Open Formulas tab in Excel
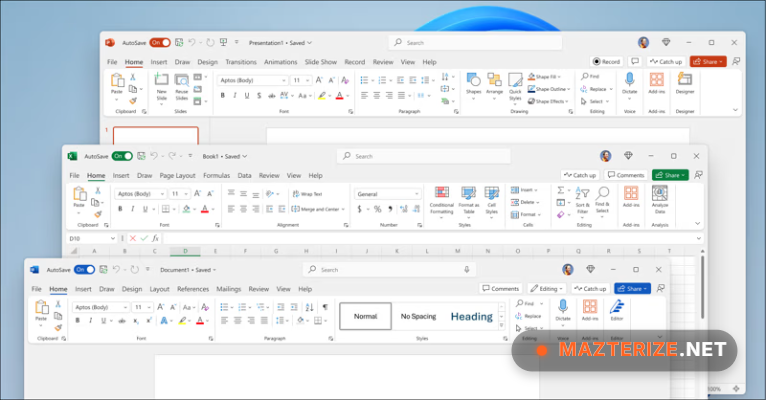This screenshot has height=400, width=766. coord(216,175)
